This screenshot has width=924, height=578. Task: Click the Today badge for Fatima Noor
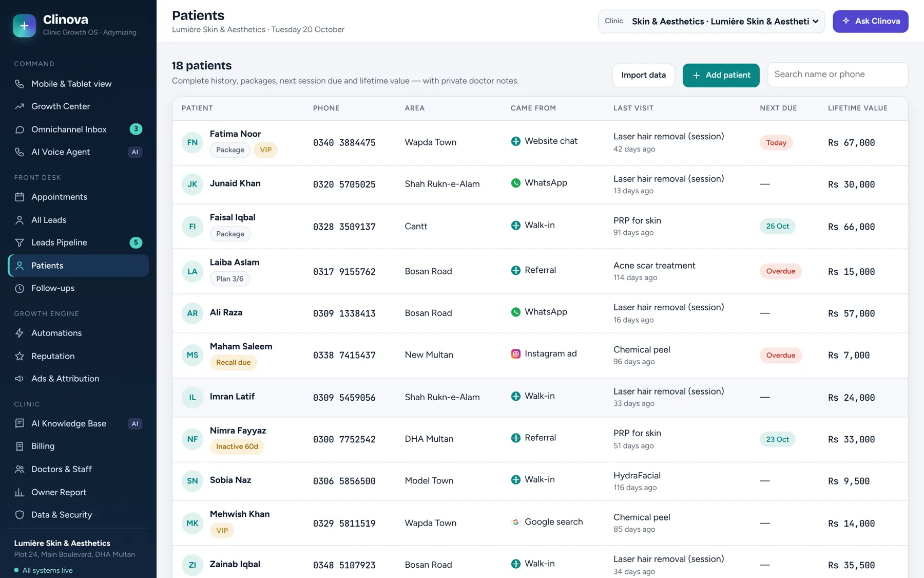[776, 143]
